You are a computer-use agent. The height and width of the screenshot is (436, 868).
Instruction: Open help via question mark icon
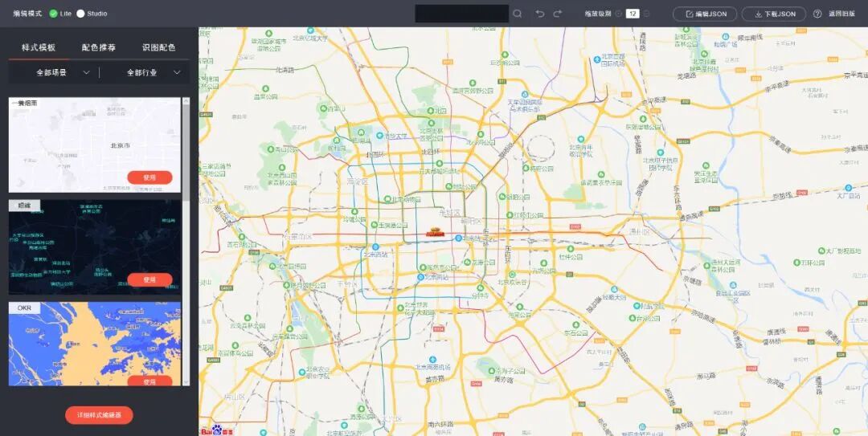[x=817, y=14]
